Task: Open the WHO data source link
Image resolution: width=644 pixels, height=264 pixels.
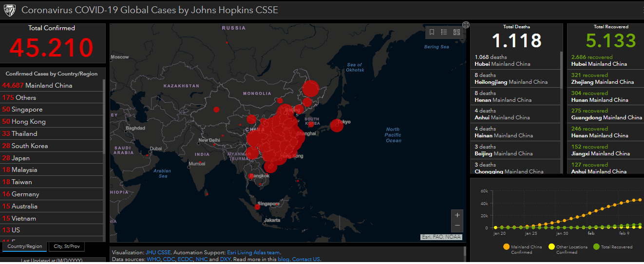Action: 153,259
